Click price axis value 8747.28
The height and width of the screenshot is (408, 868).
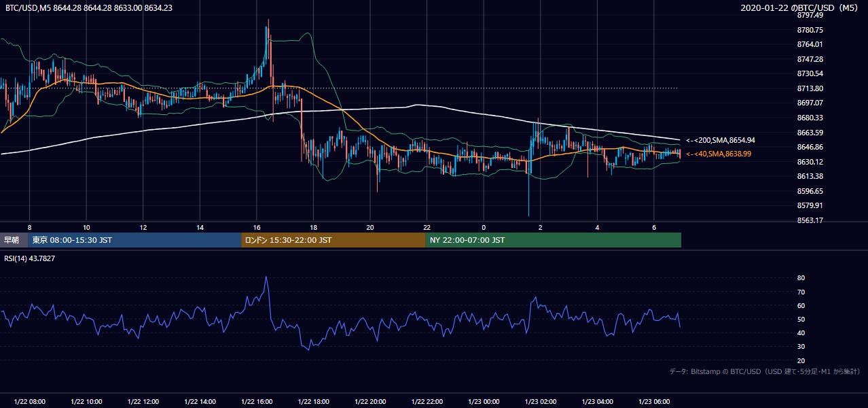tap(810, 59)
